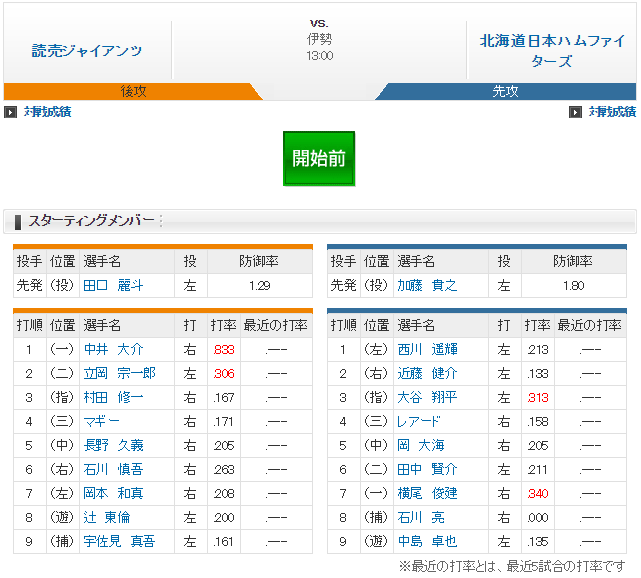The width and height of the screenshot is (641, 578).
Task: Open player 岡 大海 profile
Action: [x=421, y=445]
